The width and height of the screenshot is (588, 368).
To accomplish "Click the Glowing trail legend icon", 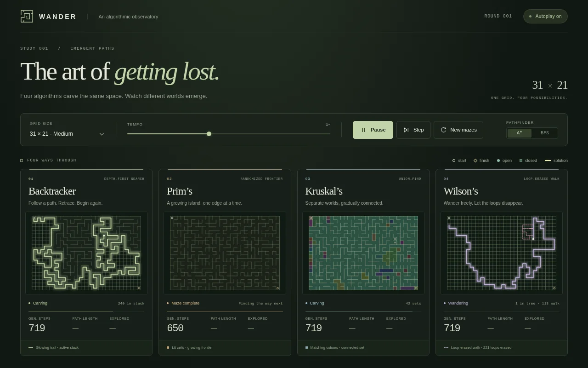I will click(x=31, y=348).
